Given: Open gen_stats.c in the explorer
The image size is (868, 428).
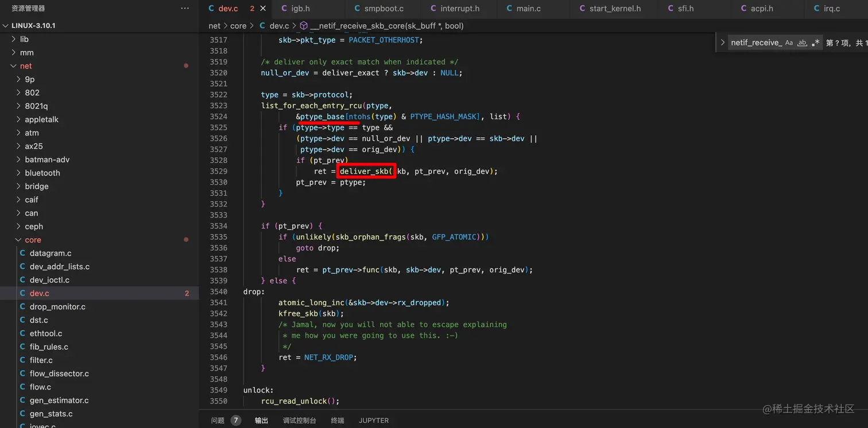Looking at the screenshot, I should (99, 414).
